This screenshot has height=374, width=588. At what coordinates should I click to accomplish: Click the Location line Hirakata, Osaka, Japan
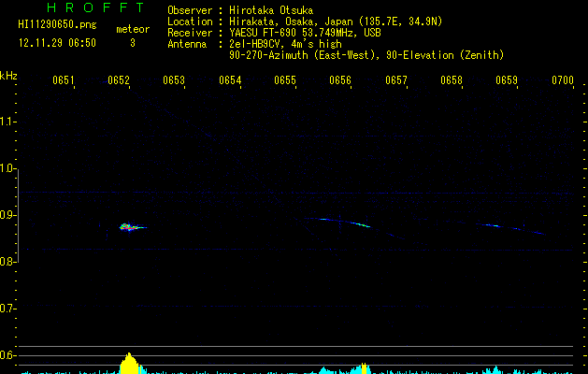(x=336, y=22)
